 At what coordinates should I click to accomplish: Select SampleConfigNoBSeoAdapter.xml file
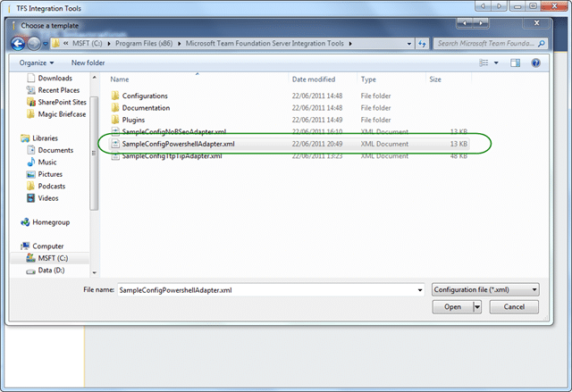[174, 131]
